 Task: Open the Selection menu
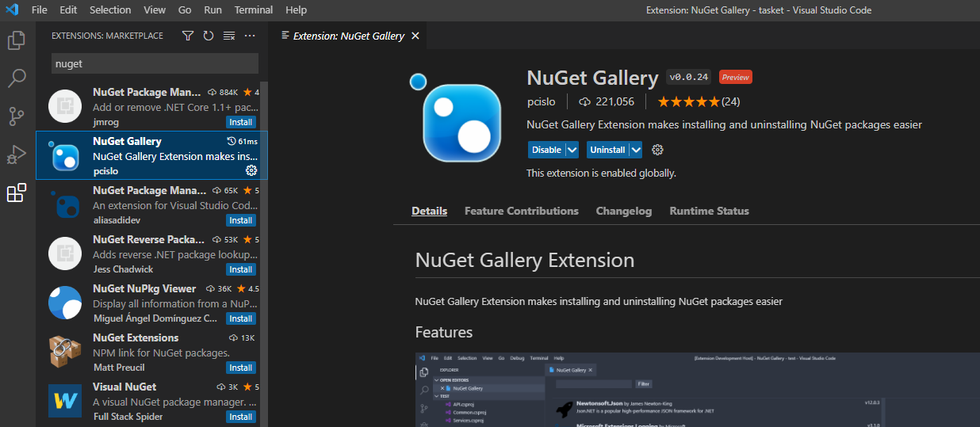click(110, 10)
